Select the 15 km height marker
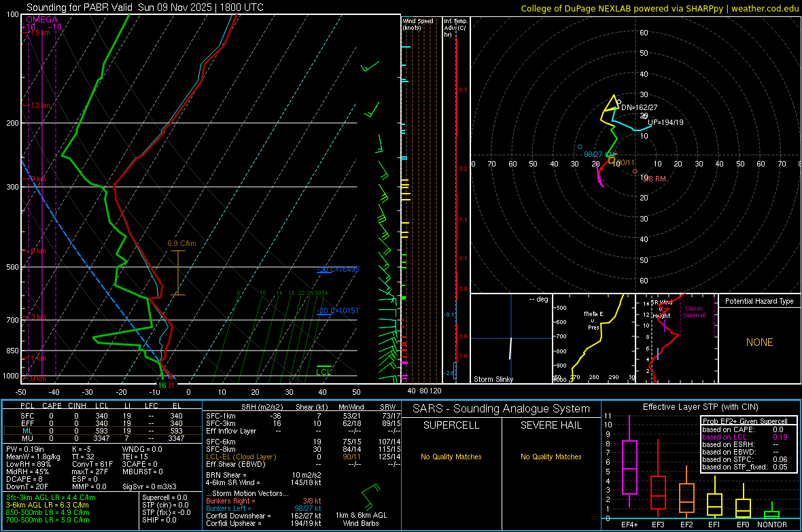 [39, 33]
